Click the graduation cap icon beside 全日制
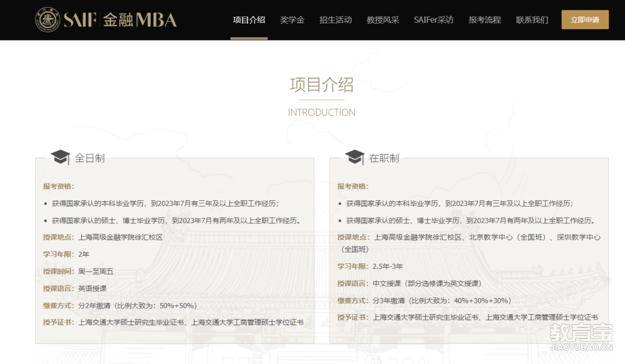 pyautogui.click(x=60, y=157)
